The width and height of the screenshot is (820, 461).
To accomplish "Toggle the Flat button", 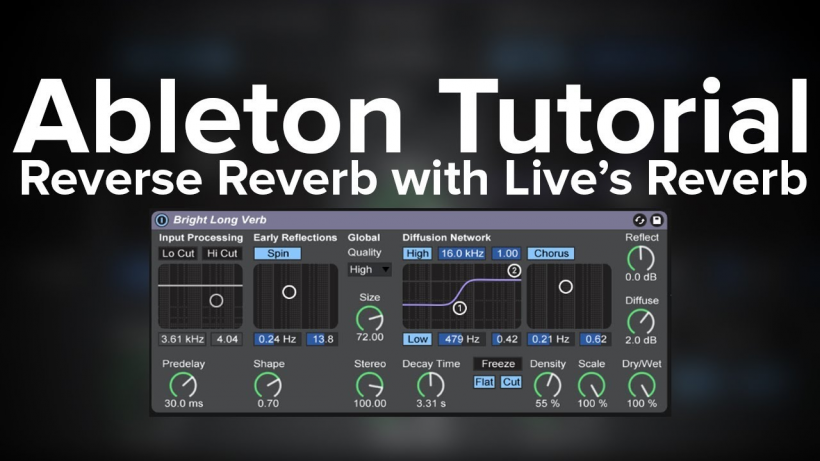I will tap(484, 382).
